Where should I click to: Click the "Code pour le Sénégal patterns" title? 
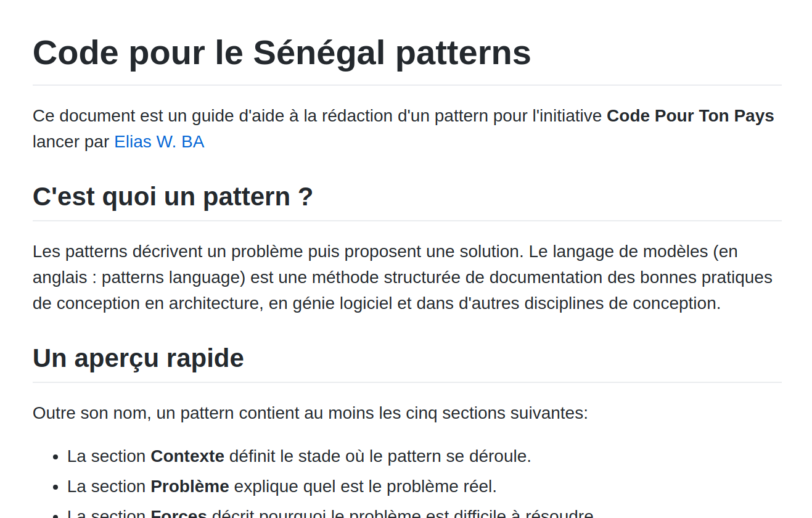tap(281, 52)
